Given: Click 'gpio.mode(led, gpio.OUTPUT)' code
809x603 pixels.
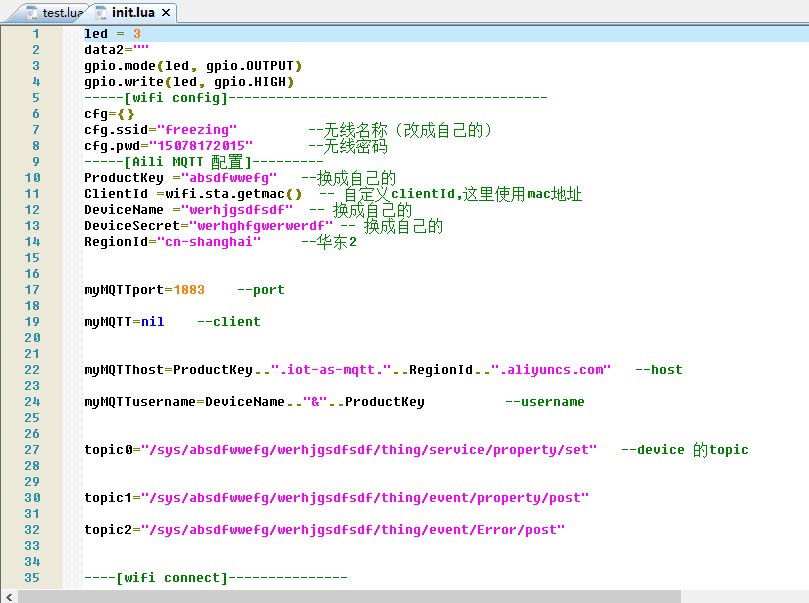Looking at the screenshot, I should (193, 66).
